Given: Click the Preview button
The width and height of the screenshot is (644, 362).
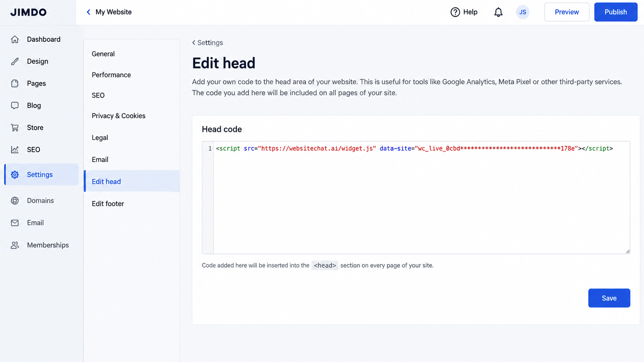Looking at the screenshot, I should tap(567, 12).
